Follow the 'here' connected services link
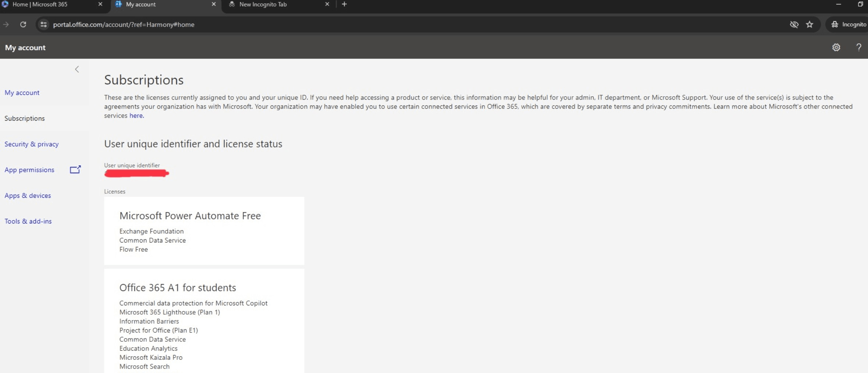This screenshot has width=868, height=373. 136,115
